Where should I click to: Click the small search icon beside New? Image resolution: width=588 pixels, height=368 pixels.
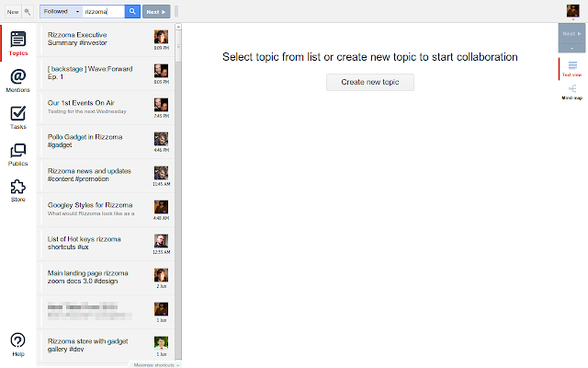coord(28,12)
